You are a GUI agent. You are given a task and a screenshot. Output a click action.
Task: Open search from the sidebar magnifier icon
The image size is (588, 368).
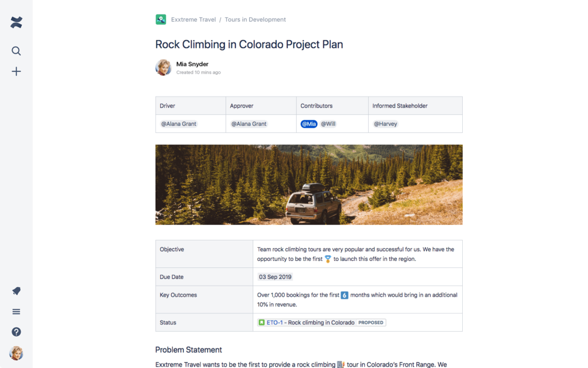tap(16, 51)
